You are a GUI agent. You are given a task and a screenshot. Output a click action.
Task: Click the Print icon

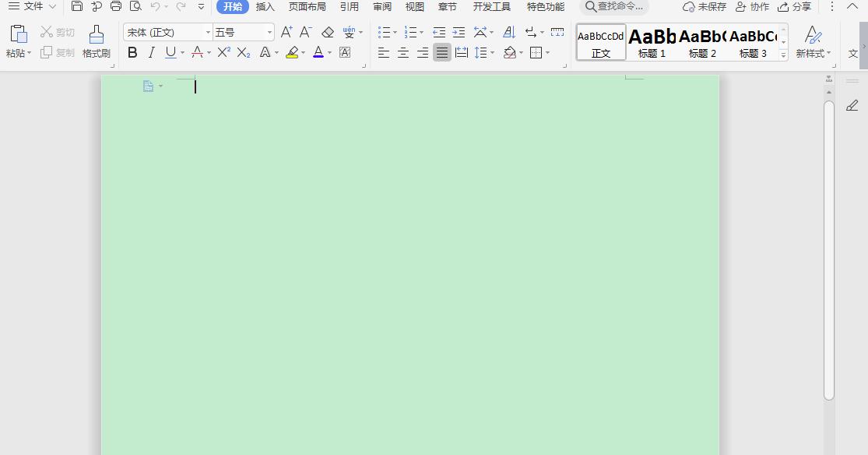pyautogui.click(x=116, y=7)
